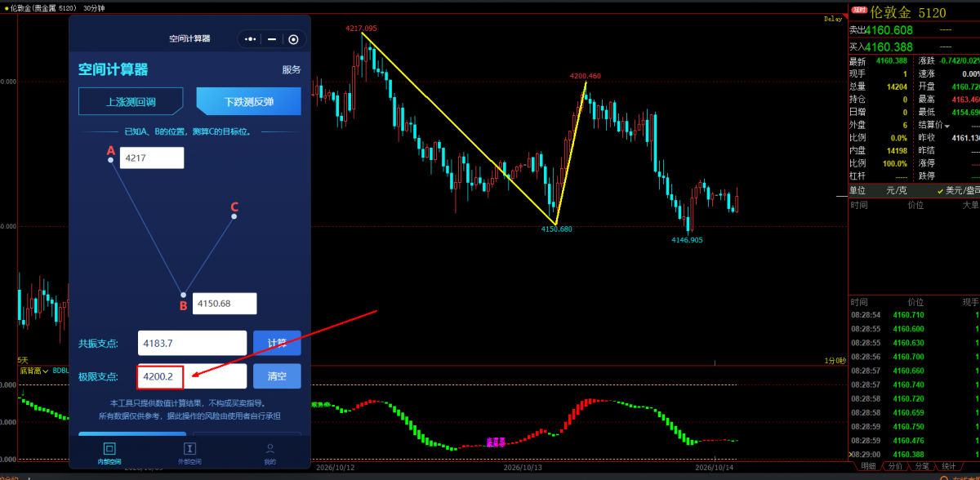Click the 08:29:00 trade row
Image resolution: width=980 pixels, height=480 pixels.
(915, 454)
